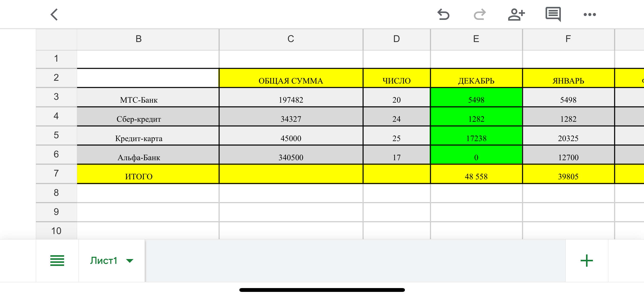Select the green cell containing 17238
This screenshot has width=644, height=298.
pos(476,136)
